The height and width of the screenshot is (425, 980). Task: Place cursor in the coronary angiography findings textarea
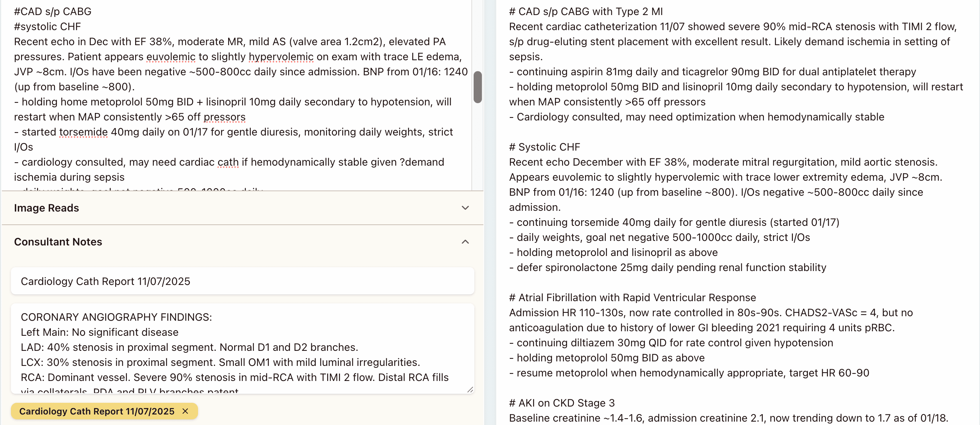(228, 347)
